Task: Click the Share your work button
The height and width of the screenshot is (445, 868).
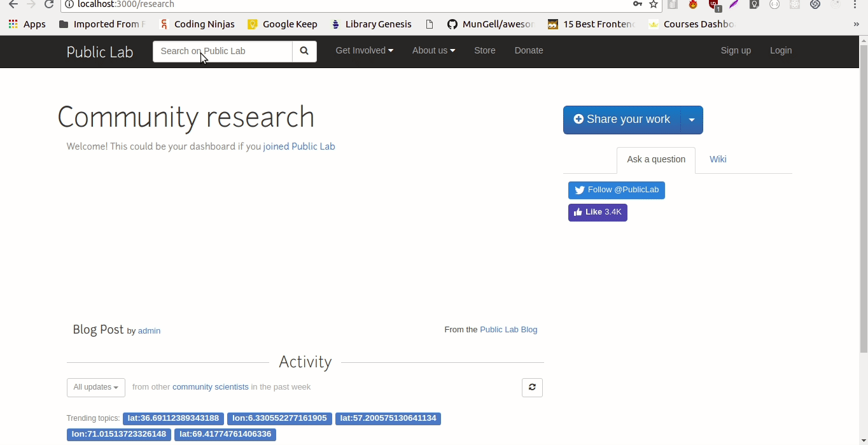Action: coord(622,120)
